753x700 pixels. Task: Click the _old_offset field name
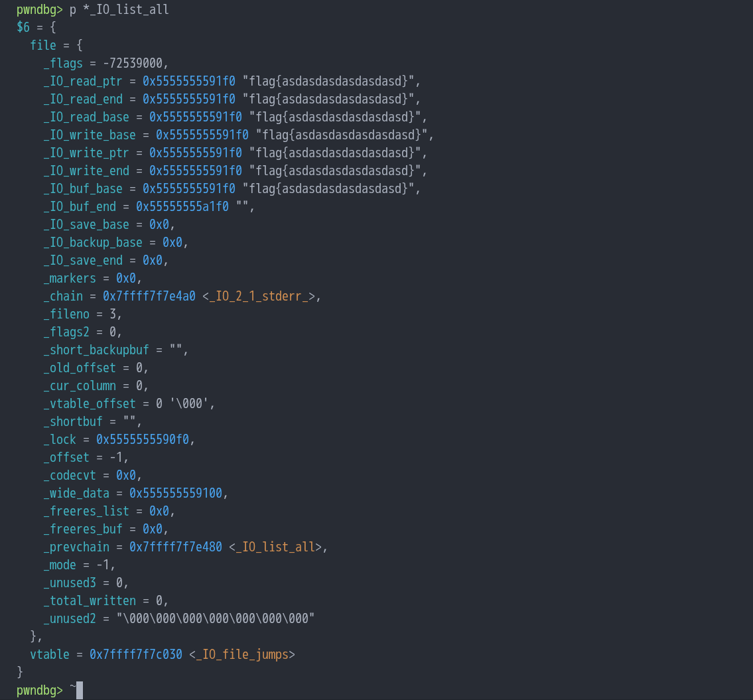[x=80, y=368]
